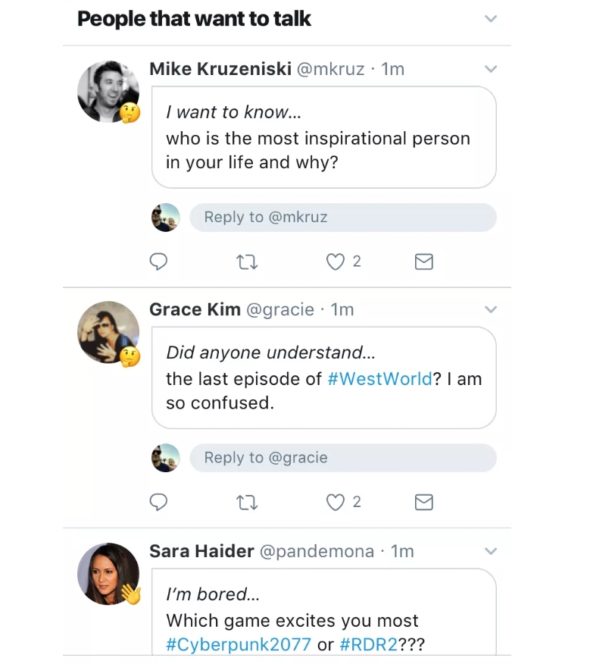Reply icon on Mike Kruzeniski's tweet
612x664 pixels.
(x=158, y=262)
